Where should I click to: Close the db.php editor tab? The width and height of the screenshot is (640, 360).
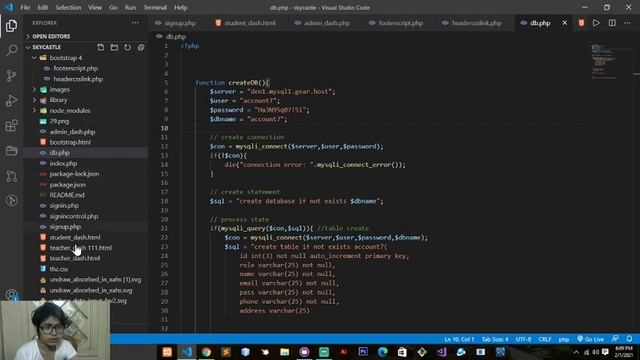point(564,23)
